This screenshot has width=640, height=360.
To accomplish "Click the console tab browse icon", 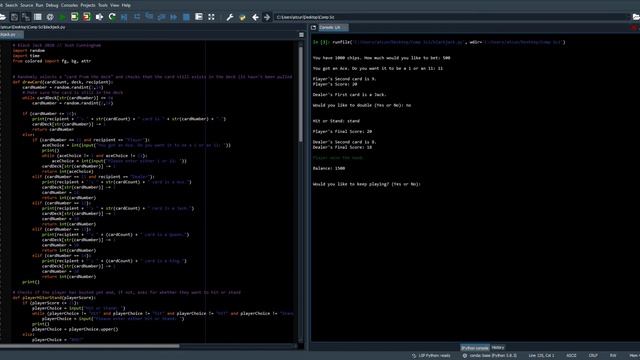I will click(x=313, y=27).
